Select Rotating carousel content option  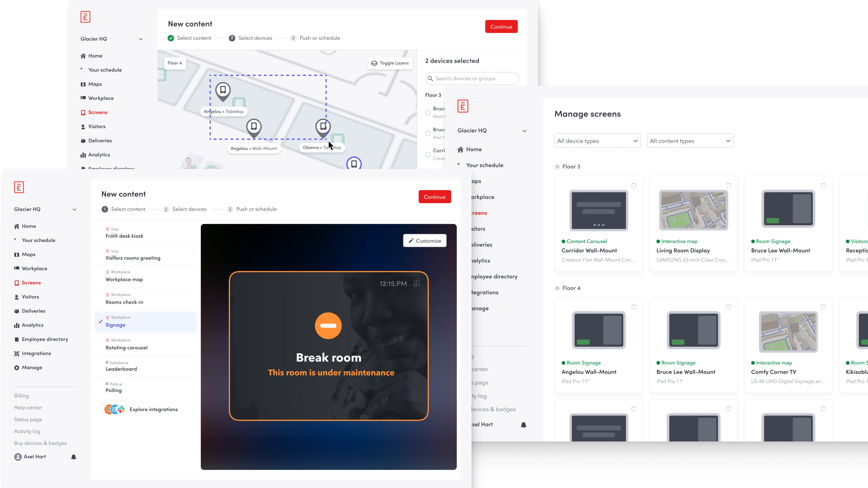pyautogui.click(x=146, y=345)
